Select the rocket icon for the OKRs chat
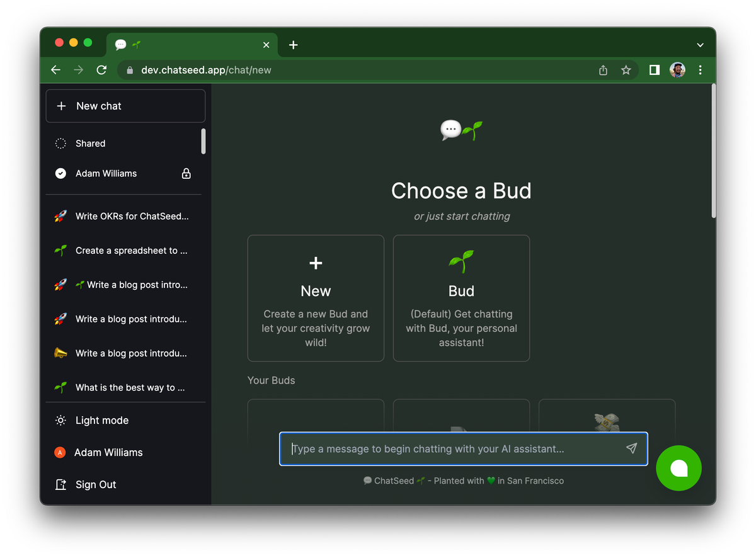Image resolution: width=756 pixels, height=558 pixels. [x=60, y=216]
